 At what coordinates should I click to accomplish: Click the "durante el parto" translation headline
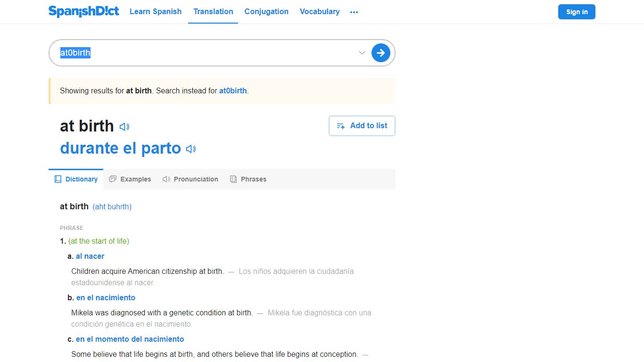tap(121, 148)
